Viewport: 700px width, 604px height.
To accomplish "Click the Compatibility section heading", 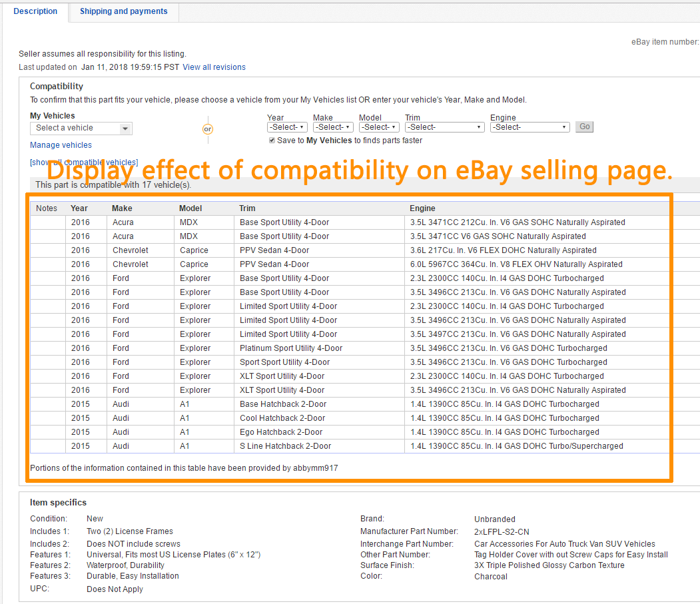I will coord(56,86).
